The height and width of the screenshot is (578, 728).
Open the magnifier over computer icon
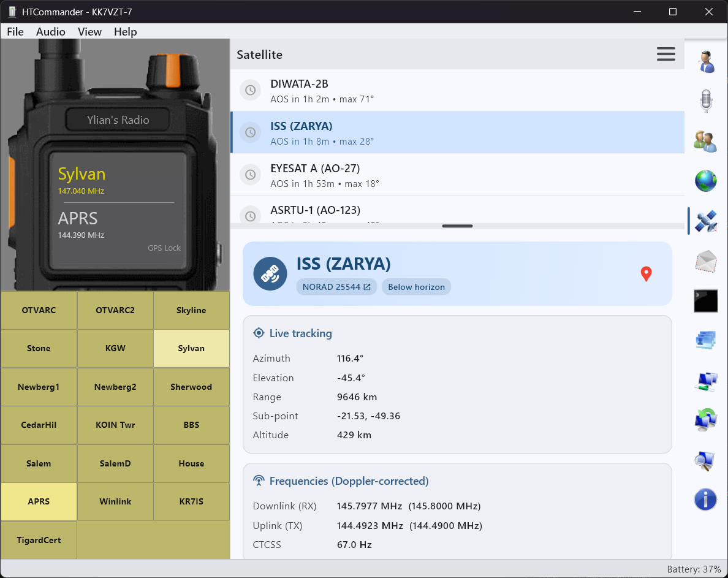[x=705, y=460]
